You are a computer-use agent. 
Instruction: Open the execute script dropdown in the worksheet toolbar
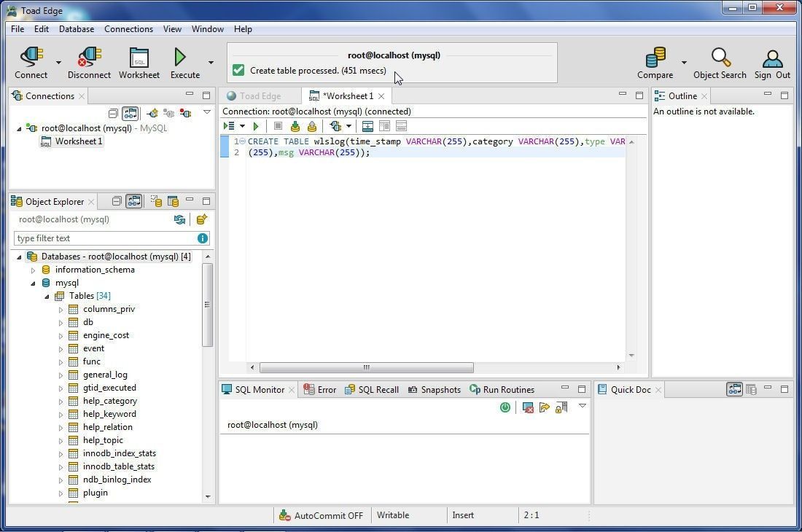coord(243,126)
